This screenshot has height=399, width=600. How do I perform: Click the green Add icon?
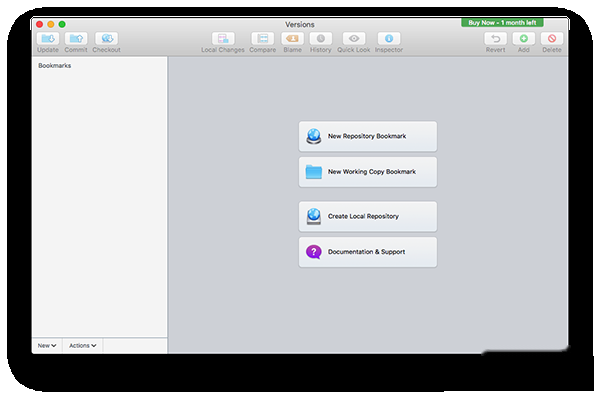(x=523, y=39)
